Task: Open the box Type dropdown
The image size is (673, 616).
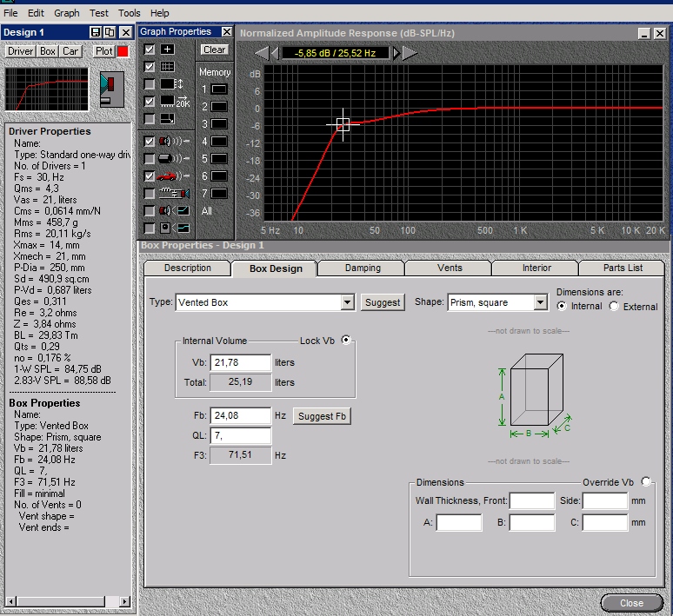Action: (347, 302)
